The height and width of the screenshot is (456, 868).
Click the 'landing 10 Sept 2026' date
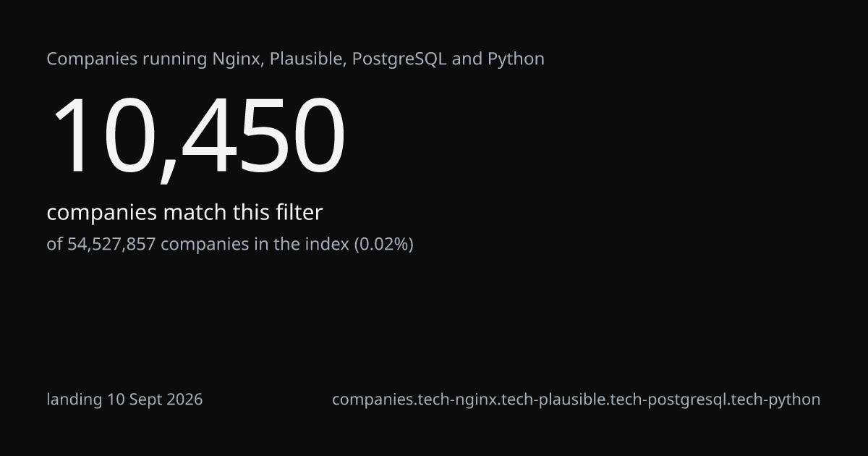click(x=124, y=399)
